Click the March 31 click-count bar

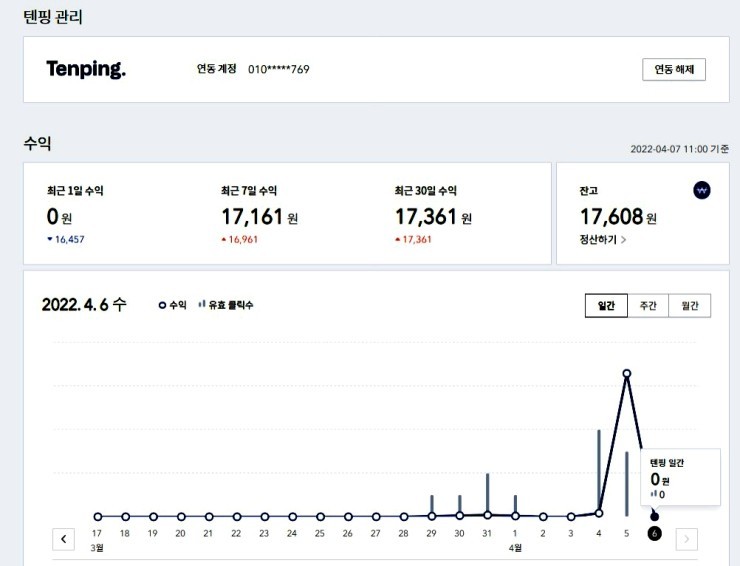click(x=488, y=493)
